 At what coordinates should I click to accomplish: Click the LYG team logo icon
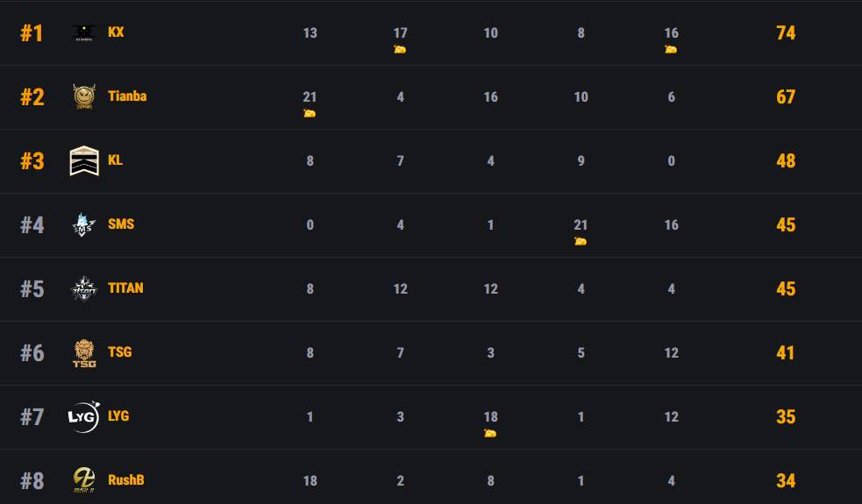[84, 416]
